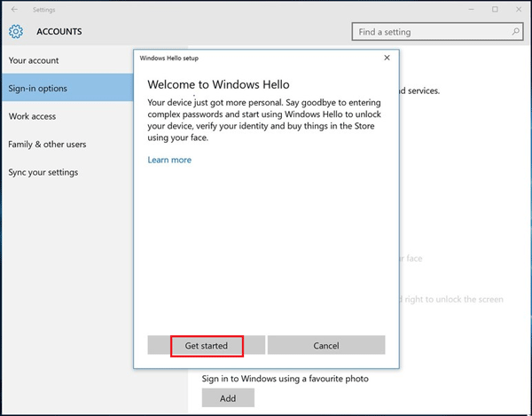Click the Windows Hello setup title

pos(169,58)
